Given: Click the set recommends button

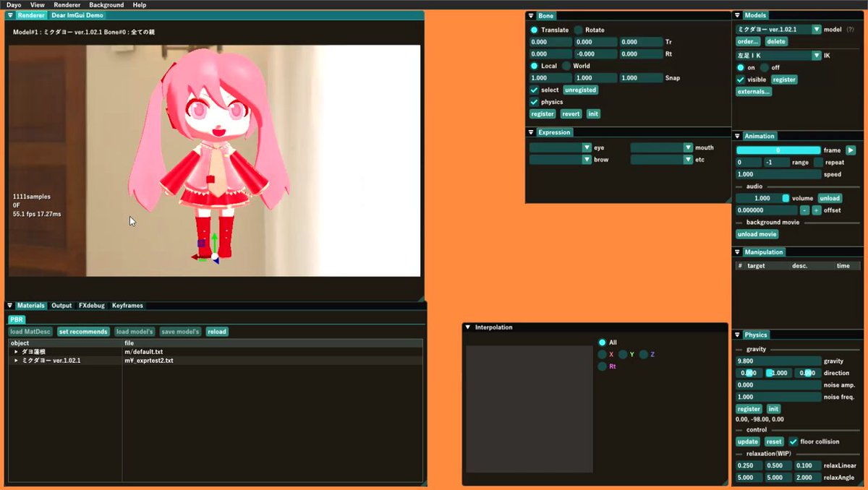Looking at the screenshot, I should point(83,332).
